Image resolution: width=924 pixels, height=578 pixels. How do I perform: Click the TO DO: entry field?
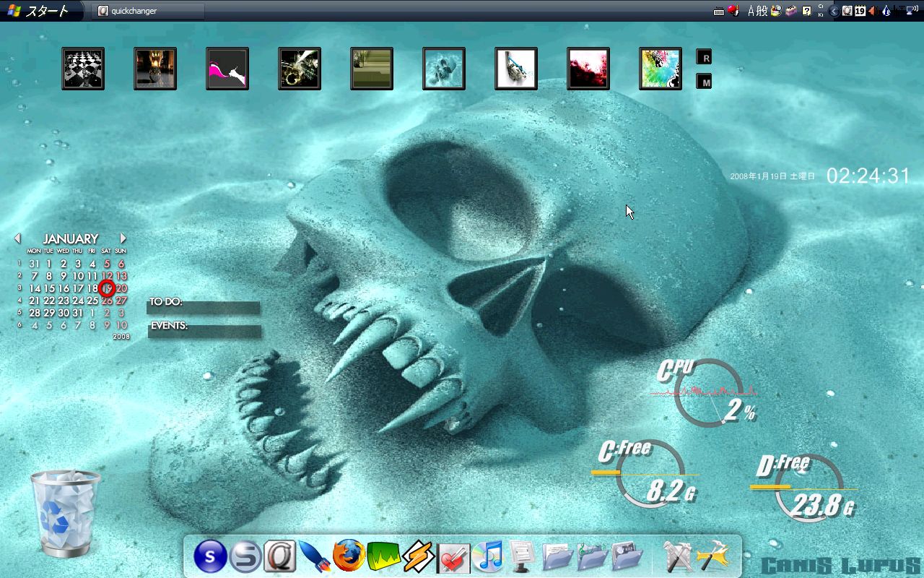(204, 307)
